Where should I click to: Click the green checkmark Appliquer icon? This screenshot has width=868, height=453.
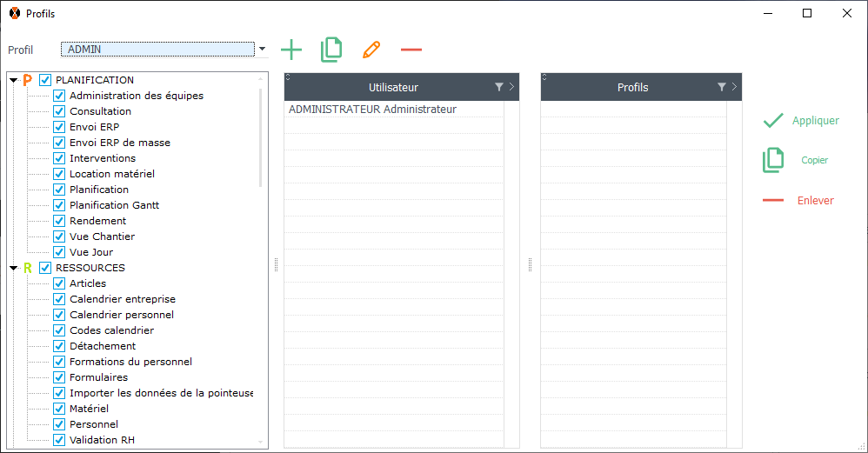773,121
